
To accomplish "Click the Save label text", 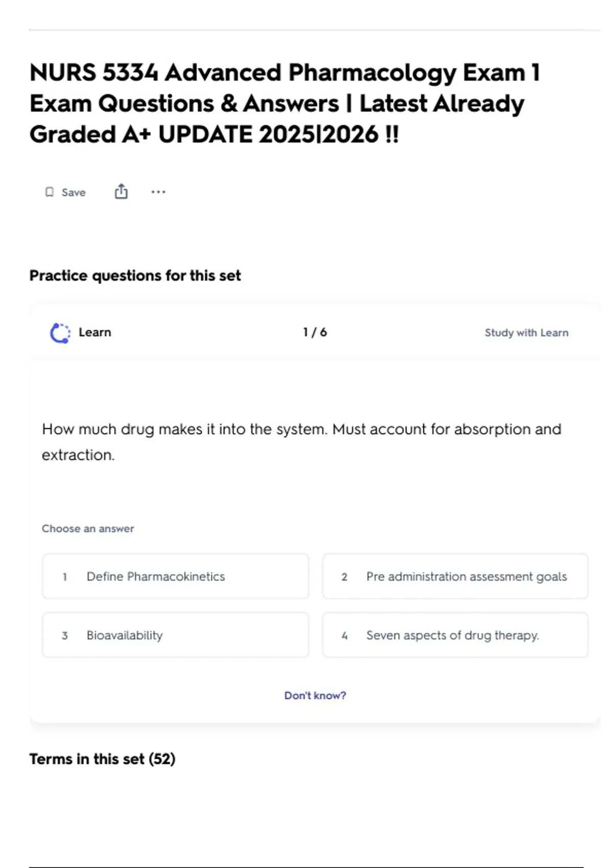I will [x=74, y=192].
